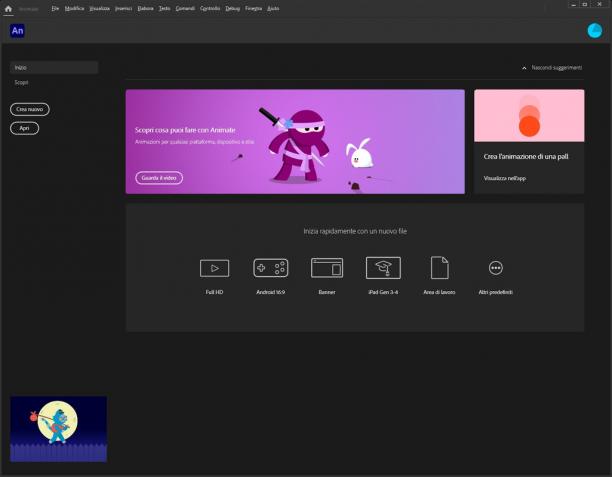The height and width of the screenshot is (477, 612).
Task: Choose the Banner preset icon
Action: click(327, 268)
